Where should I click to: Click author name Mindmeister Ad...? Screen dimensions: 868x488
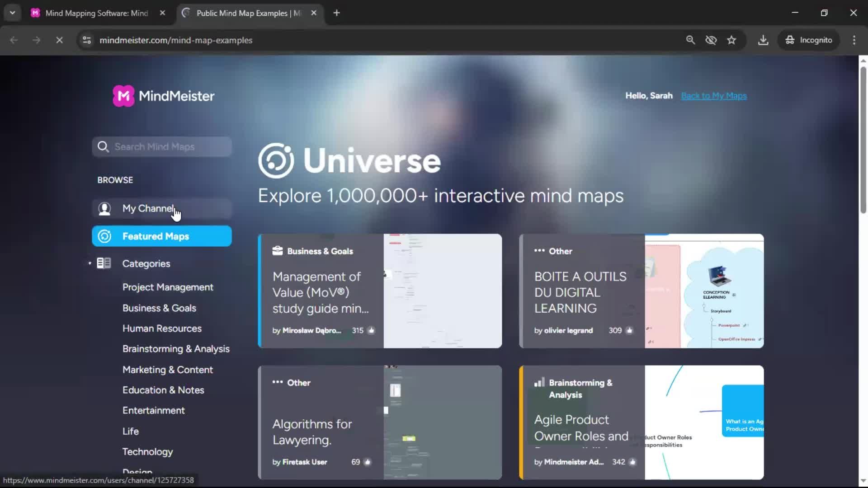tap(574, 462)
